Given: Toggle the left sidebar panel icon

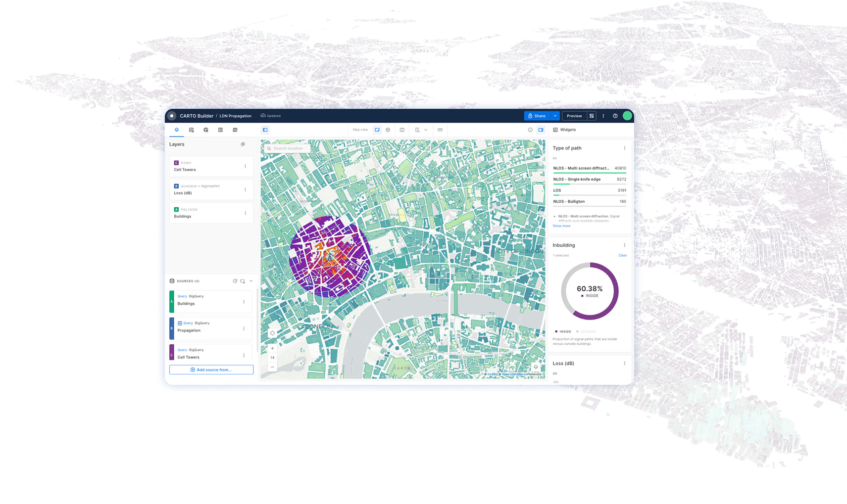Looking at the screenshot, I should pos(265,130).
